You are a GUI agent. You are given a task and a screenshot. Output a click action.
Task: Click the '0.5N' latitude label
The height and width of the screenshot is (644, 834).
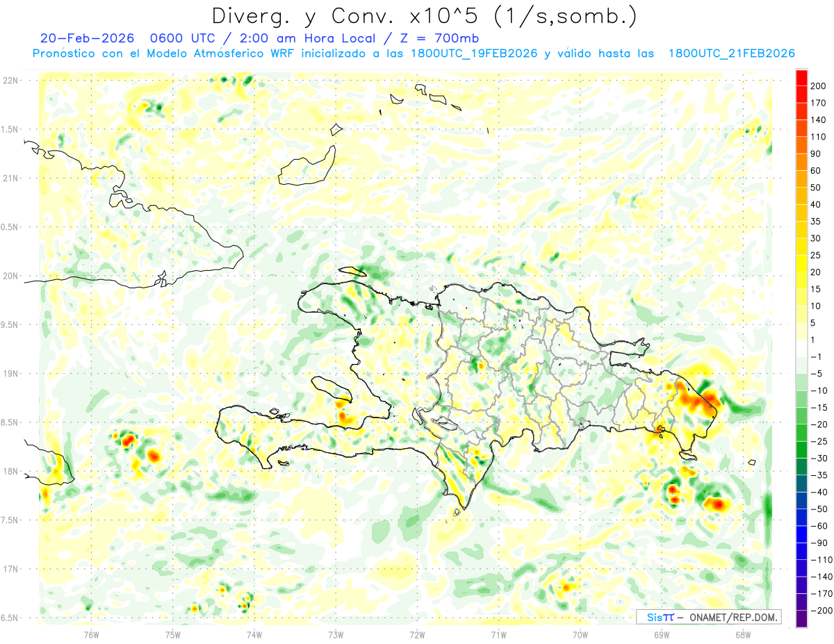pos(10,227)
